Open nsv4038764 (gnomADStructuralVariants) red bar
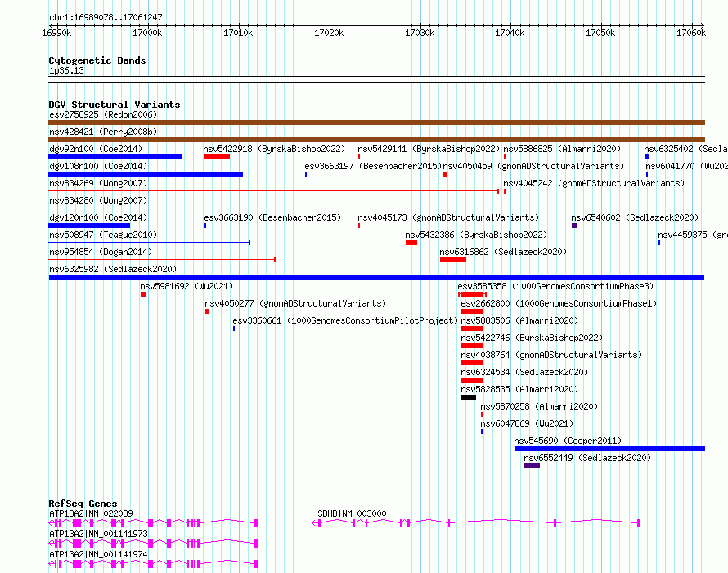This screenshot has width=728, height=573. 472,363
